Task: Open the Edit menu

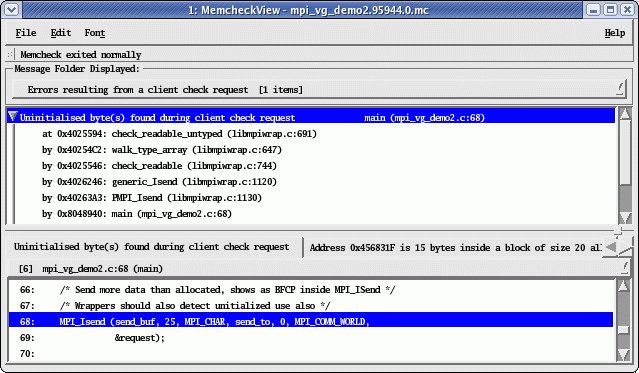Action: tap(61, 33)
